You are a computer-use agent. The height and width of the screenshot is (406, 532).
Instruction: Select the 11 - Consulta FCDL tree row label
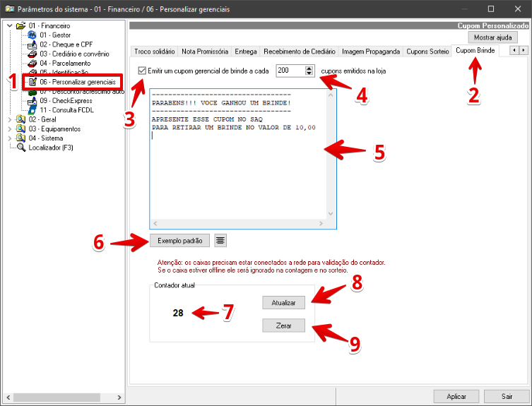tap(67, 110)
